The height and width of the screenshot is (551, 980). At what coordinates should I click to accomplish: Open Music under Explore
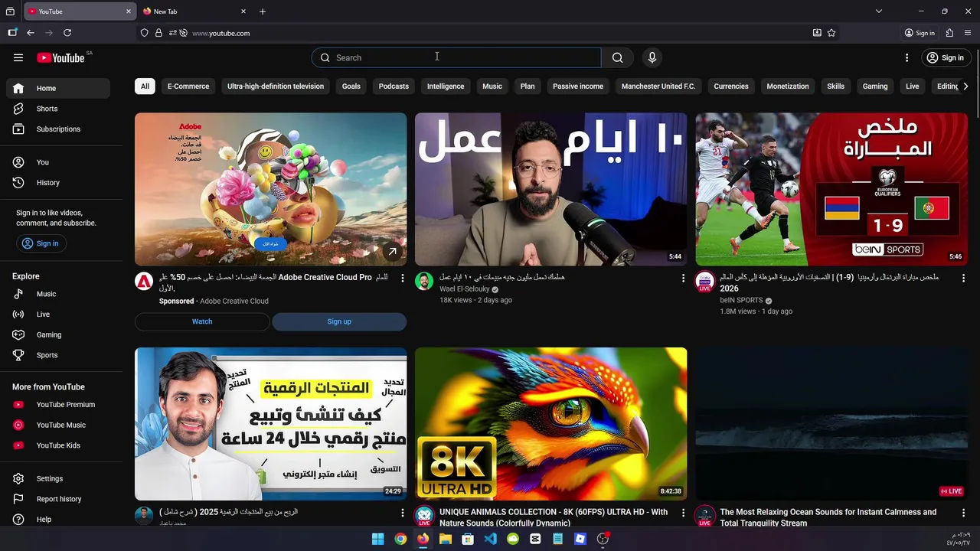point(58,294)
